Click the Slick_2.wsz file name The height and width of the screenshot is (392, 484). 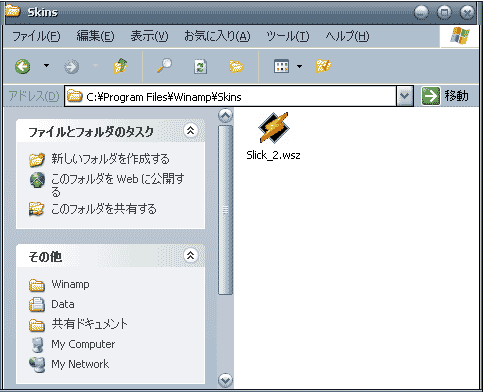tap(273, 155)
